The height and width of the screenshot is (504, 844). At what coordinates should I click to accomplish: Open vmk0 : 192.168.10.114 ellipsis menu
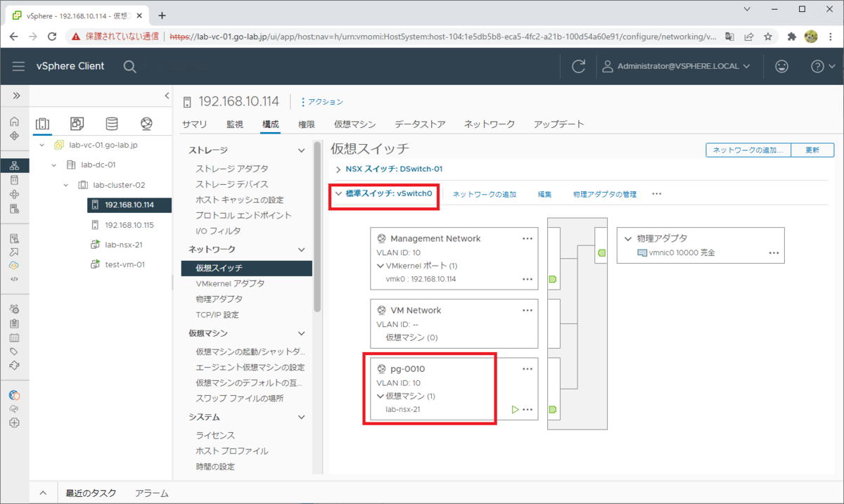click(527, 279)
